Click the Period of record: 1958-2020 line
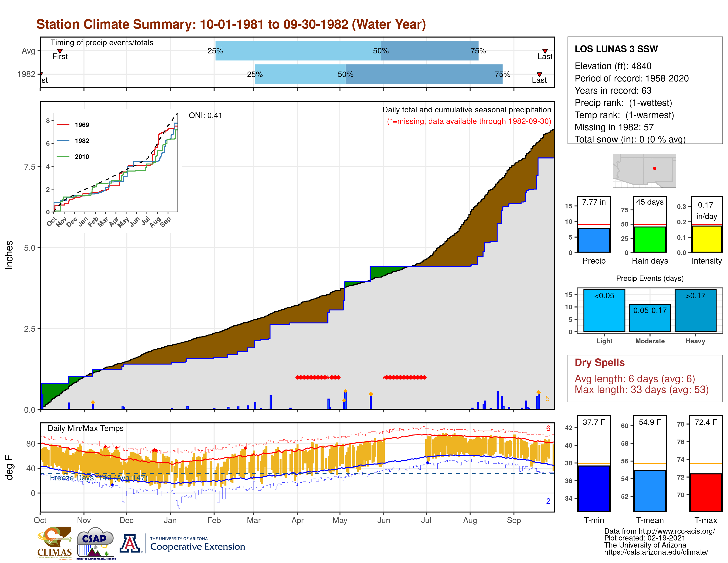Screen dimensions: 728x563 (631, 78)
